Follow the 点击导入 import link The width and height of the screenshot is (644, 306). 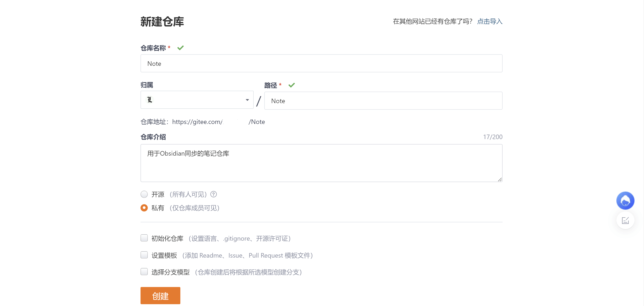489,21
